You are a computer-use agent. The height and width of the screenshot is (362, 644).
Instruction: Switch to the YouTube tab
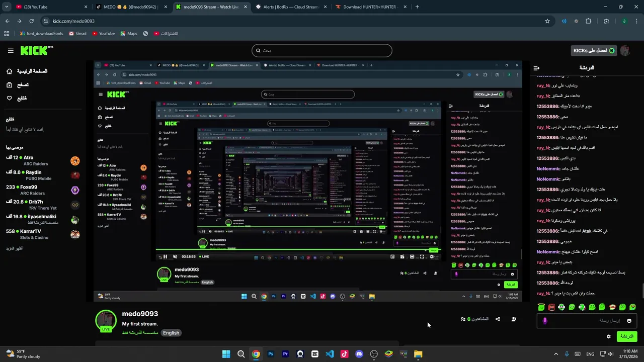click(51, 7)
